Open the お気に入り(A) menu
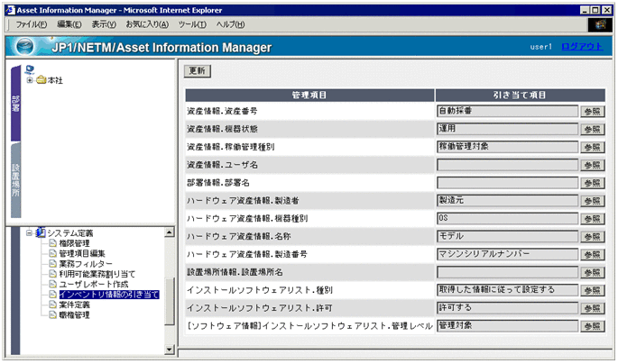The height and width of the screenshot is (364, 618). coord(146,23)
